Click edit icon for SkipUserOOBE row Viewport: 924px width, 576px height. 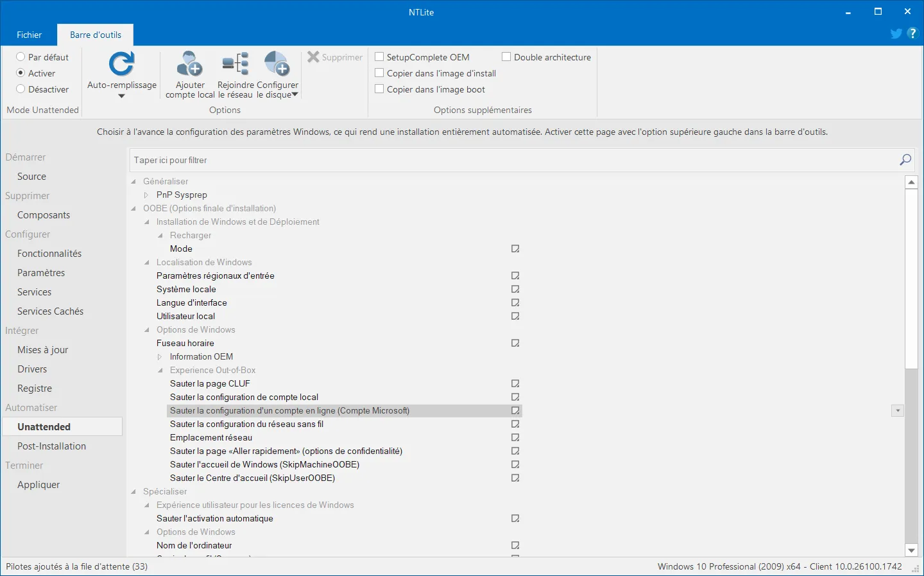(515, 478)
